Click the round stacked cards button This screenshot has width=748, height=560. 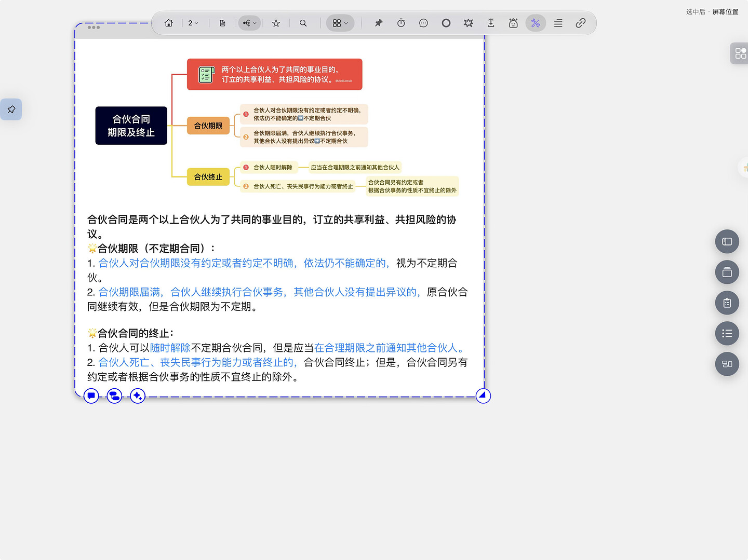tap(727, 272)
